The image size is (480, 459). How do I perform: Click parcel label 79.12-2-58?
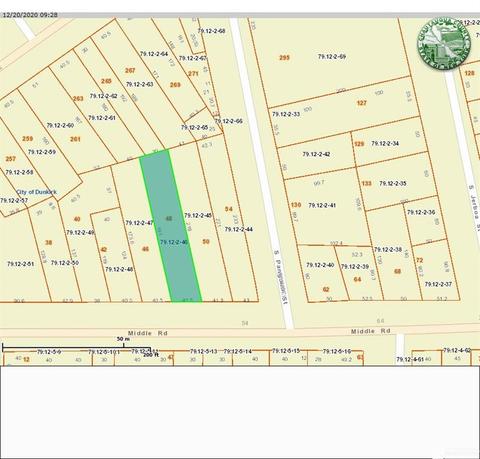pos(19,172)
